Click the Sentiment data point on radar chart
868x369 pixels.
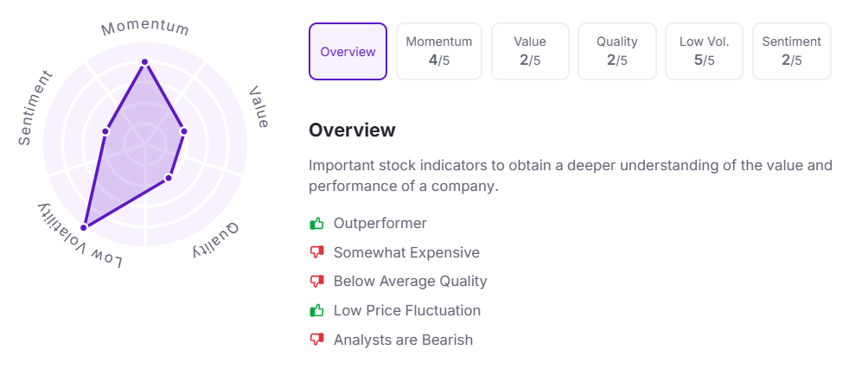pyautogui.click(x=105, y=131)
